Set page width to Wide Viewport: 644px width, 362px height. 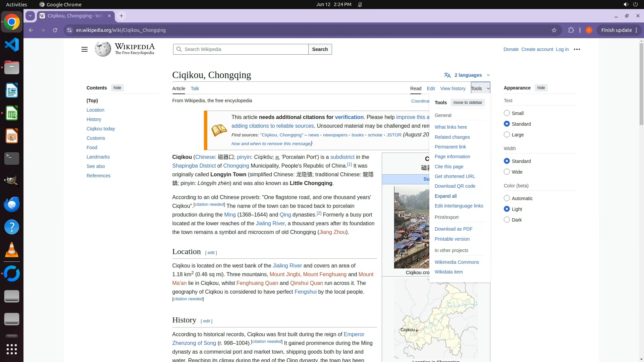pos(507,172)
